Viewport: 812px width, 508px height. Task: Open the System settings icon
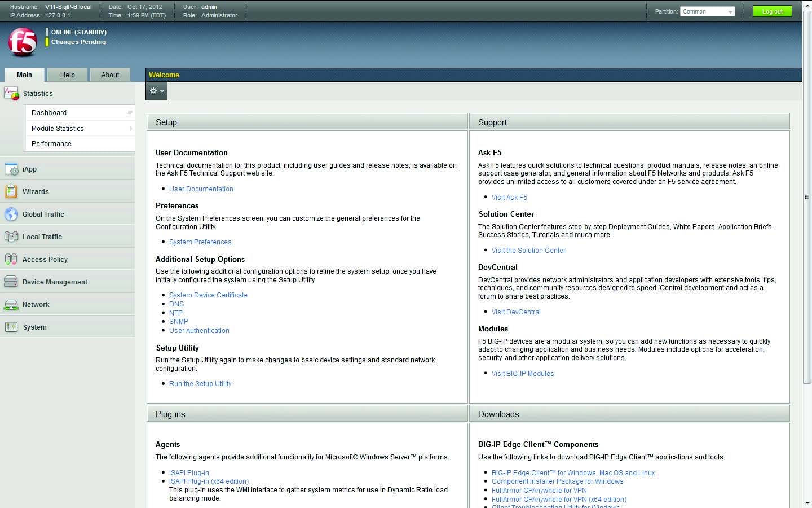pos(11,327)
